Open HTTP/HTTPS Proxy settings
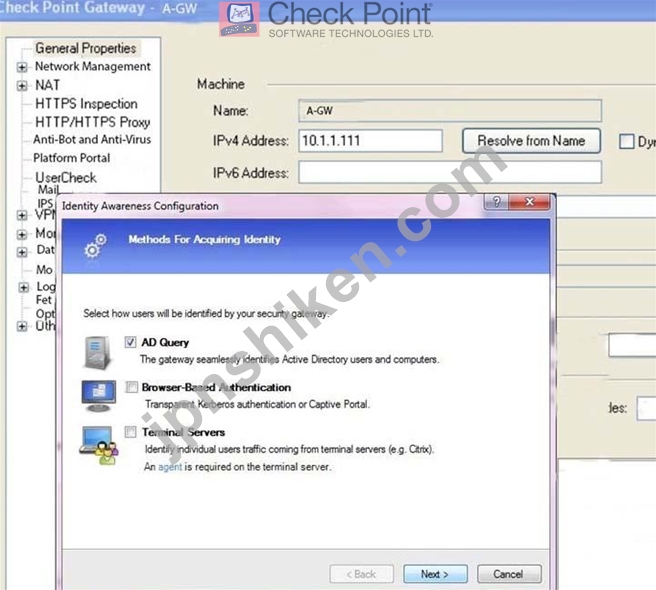The height and width of the screenshot is (590, 656). pyautogui.click(x=92, y=122)
